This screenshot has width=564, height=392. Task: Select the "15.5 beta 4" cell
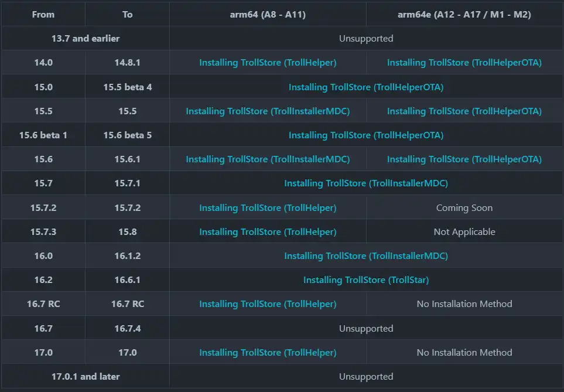pos(127,87)
